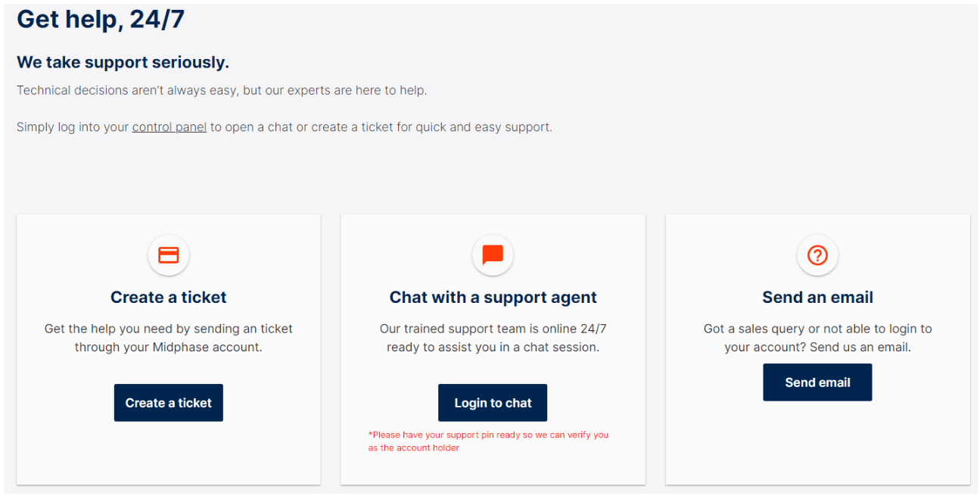The height and width of the screenshot is (496, 980).
Task: Click the Create a ticket card heading
Action: coord(169,298)
